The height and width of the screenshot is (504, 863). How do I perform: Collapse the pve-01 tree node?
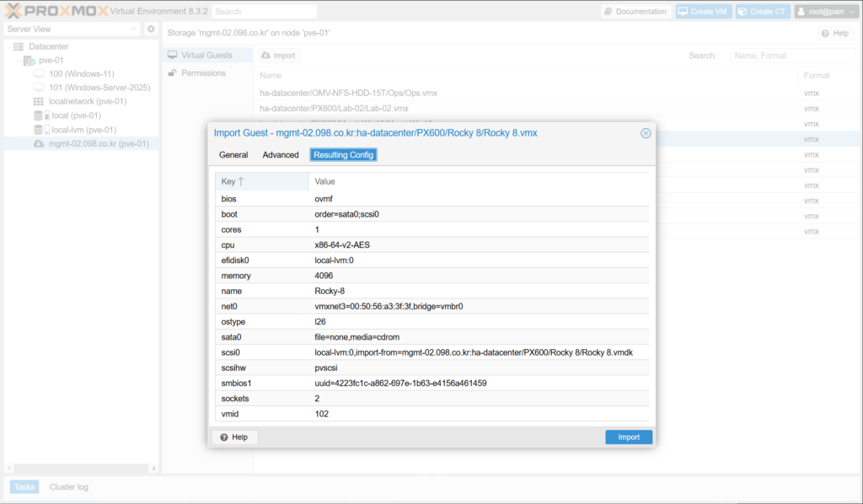(19, 61)
